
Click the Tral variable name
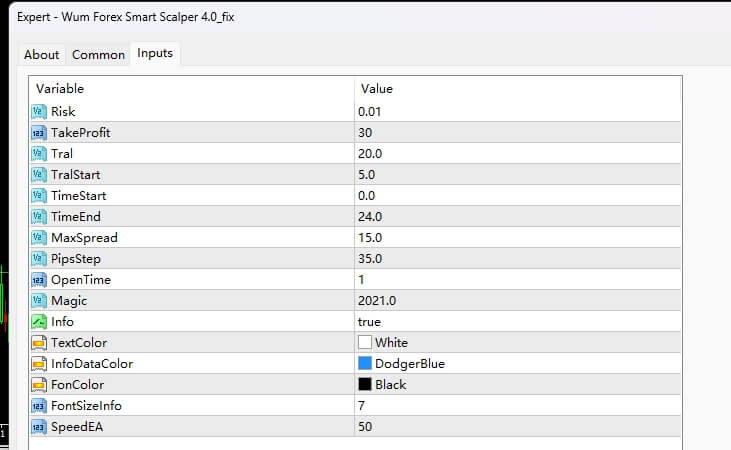(62, 153)
